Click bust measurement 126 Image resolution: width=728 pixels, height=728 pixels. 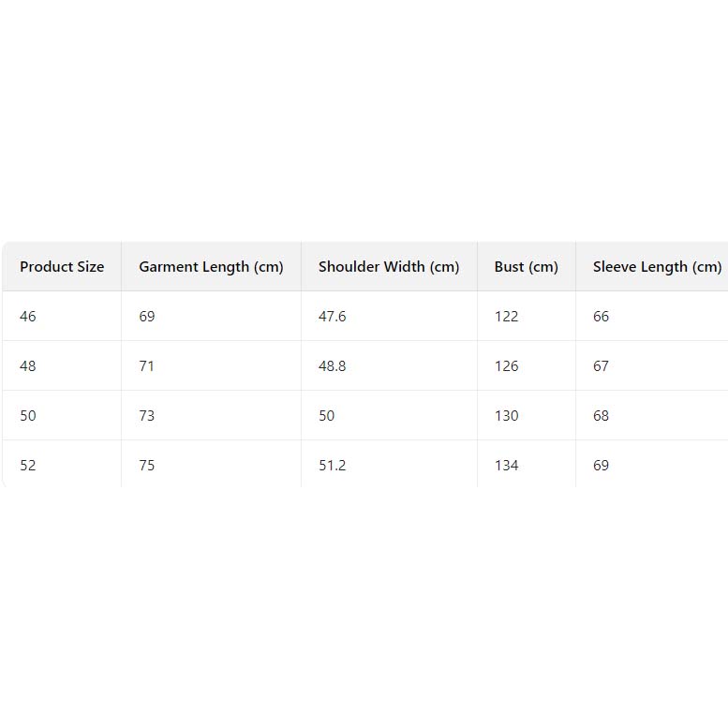506,366
